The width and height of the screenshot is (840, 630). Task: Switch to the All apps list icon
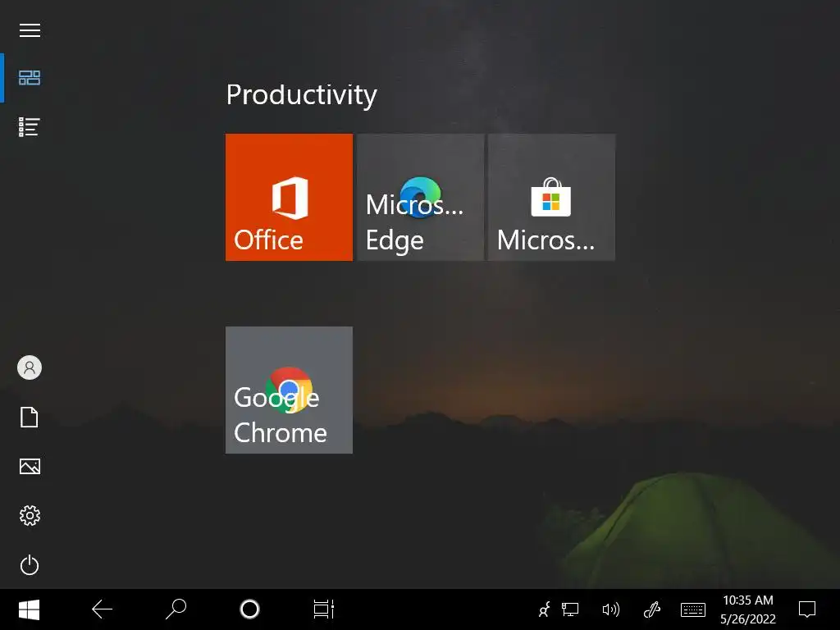30,127
